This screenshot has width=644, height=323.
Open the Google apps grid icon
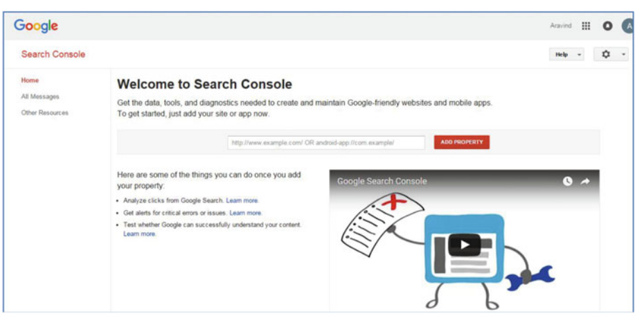(586, 26)
